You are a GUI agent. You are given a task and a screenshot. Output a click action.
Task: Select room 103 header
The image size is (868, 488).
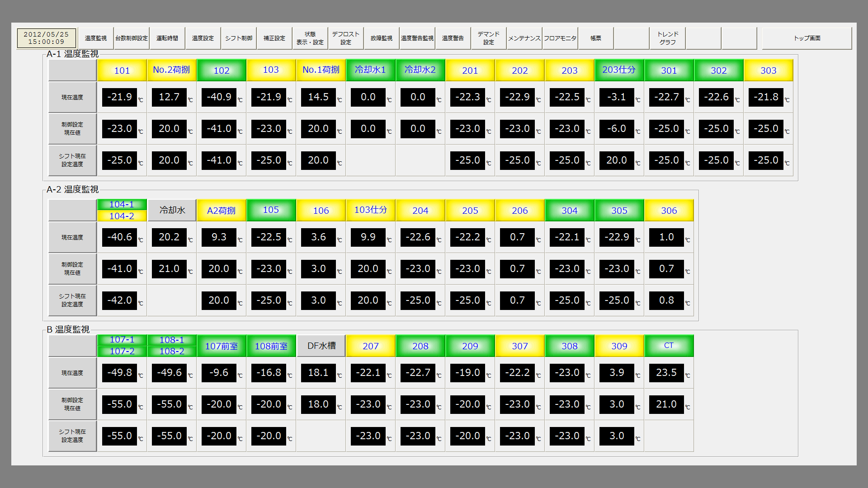271,70
